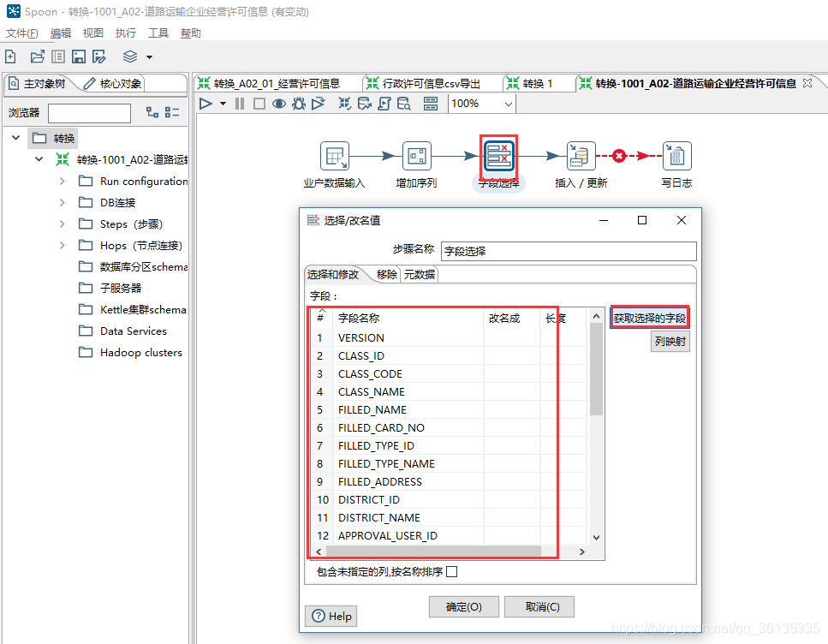Open the Perspectives dropdown arrow
828x644 pixels.
150,57
